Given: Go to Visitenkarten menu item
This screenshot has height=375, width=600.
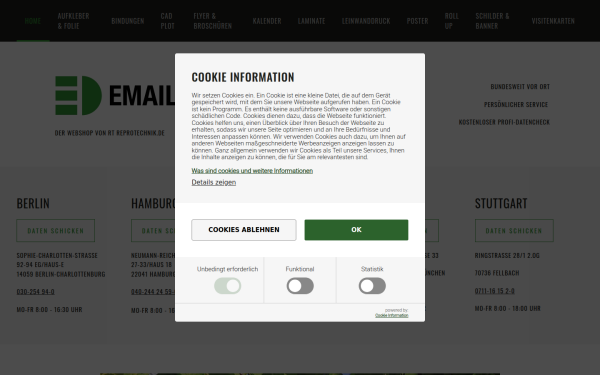Looking at the screenshot, I should tap(553, 21).
